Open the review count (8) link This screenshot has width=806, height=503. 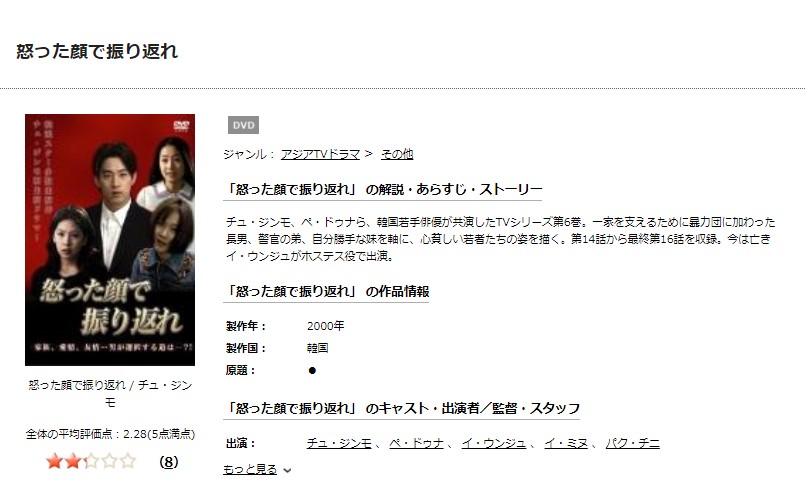169,462
